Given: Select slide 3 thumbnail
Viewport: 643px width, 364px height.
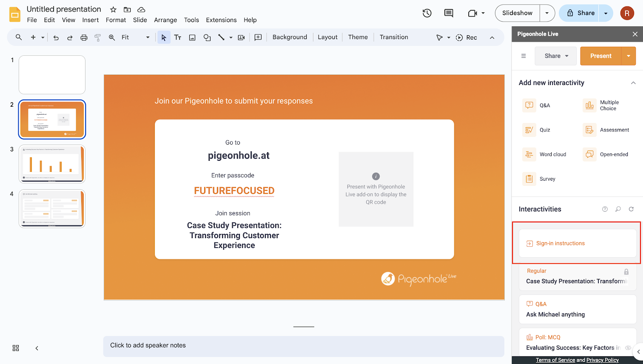Looking at the screenshot, I should coord(52,164).
